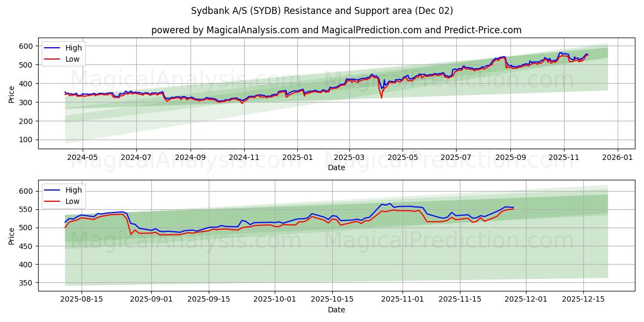This screenshot has width=644, height=322.
Task: Click the 2025-10-01 tick label
Action: [x=274, y=299]
